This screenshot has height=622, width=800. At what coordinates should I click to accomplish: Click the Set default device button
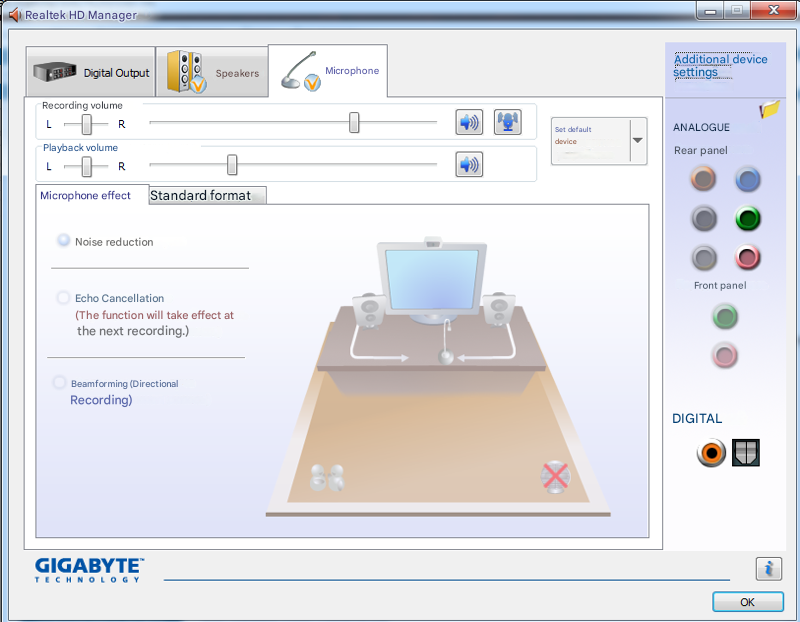click(591, 141)
